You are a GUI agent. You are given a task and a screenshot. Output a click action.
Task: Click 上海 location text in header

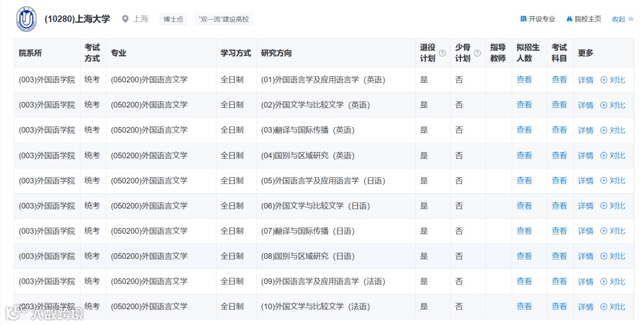[x=141, y=19]
